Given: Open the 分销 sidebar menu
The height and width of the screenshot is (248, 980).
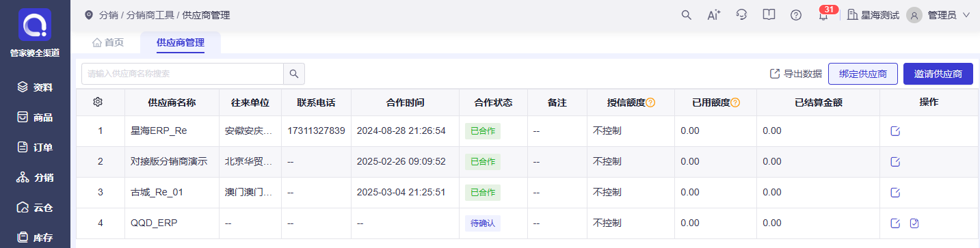Looking at the screenshot, I should pos(35,178).
